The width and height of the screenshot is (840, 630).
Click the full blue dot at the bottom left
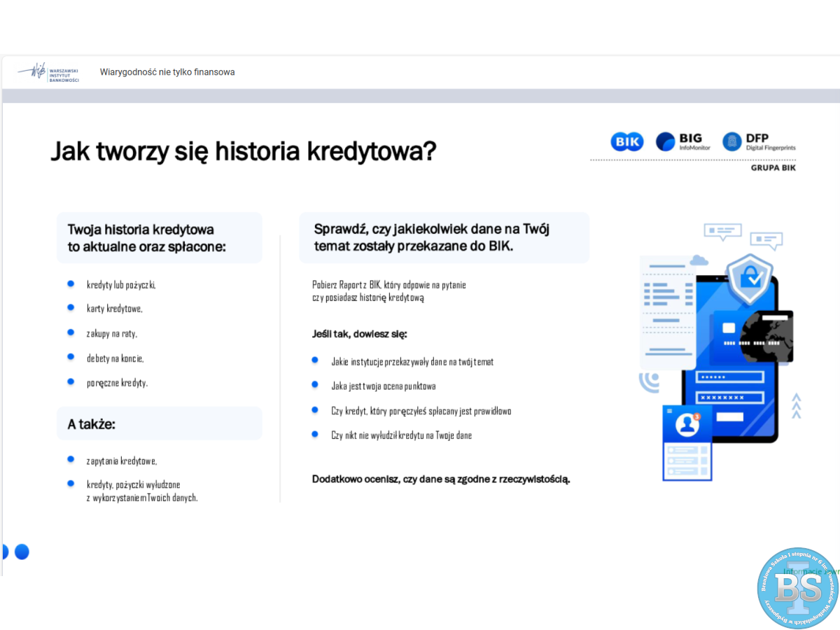pyautogui.click(x=22, y=552)
